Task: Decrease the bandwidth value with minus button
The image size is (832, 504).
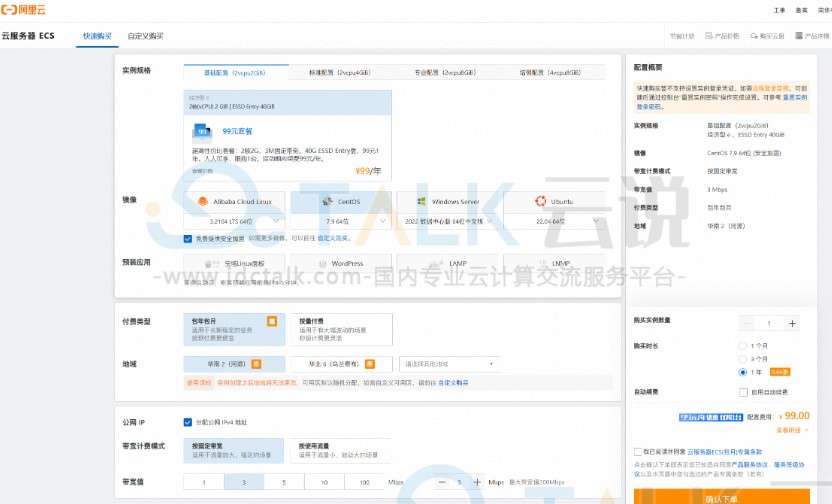Action: pos(442,482)
